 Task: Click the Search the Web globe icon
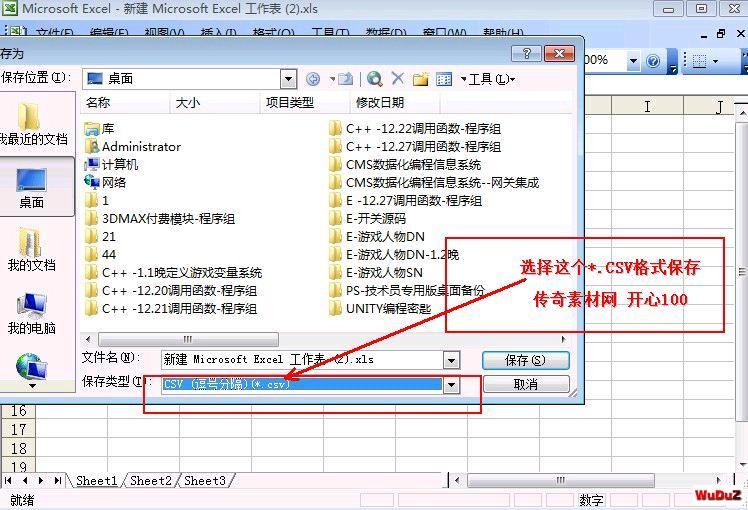coord(374,79)
